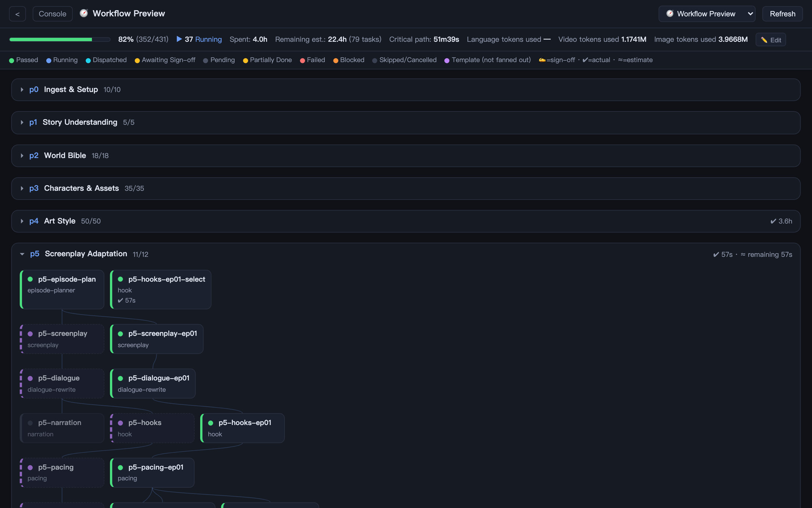Click the 37 Running link
The height and width of the screenshot is (508, 812).
[203, 39]
